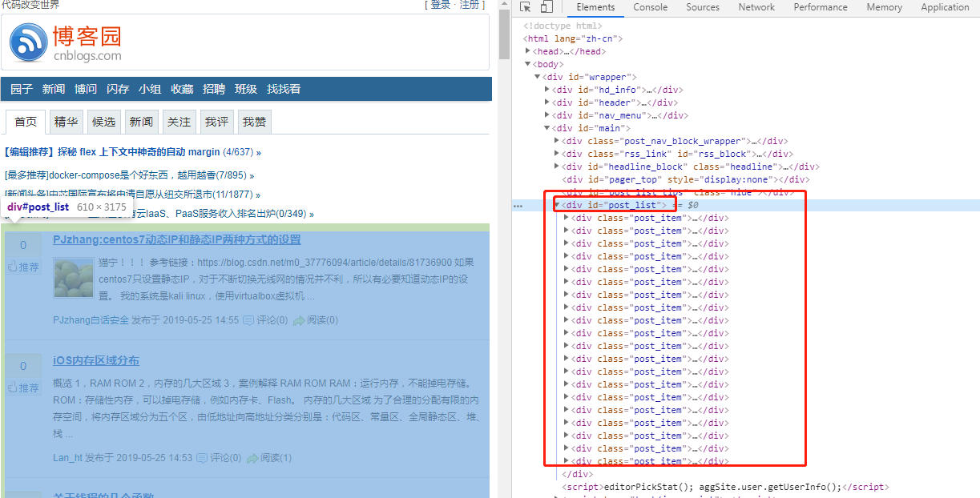Expand the rss_link div node
This screenshot has height=498, width=980.
point(557,154)
